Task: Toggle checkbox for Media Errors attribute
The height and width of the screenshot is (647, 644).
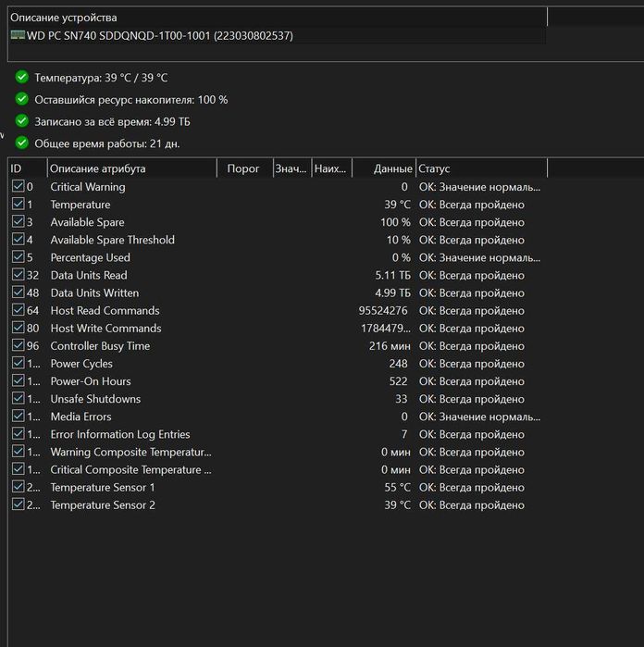Action: click(x=18, y=417)
